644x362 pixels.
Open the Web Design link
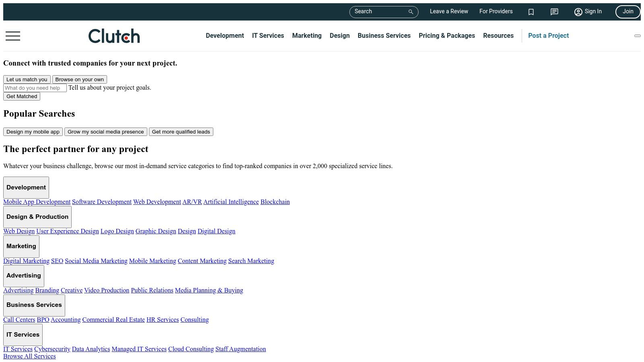[x=19, y=231]
